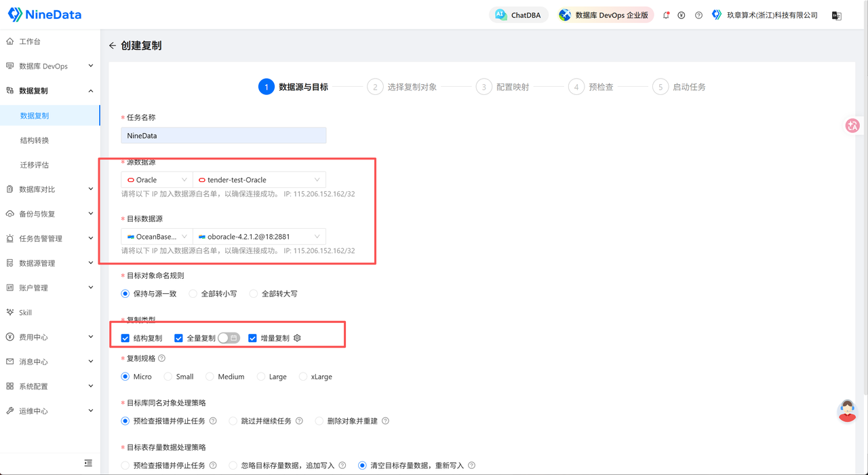
Task: Click step 2 选择复制对象
Action: (402, 87)
